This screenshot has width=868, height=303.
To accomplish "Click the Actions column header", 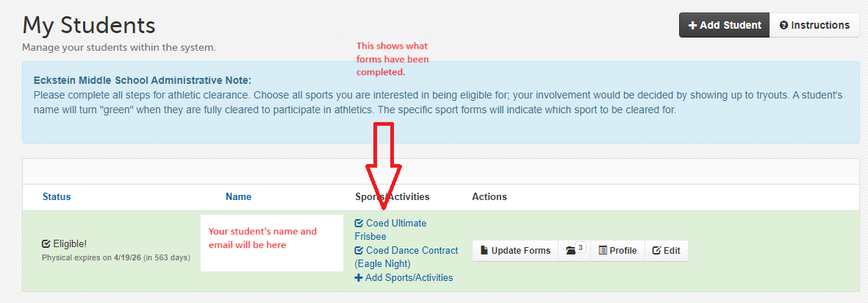I will [489, 196].
